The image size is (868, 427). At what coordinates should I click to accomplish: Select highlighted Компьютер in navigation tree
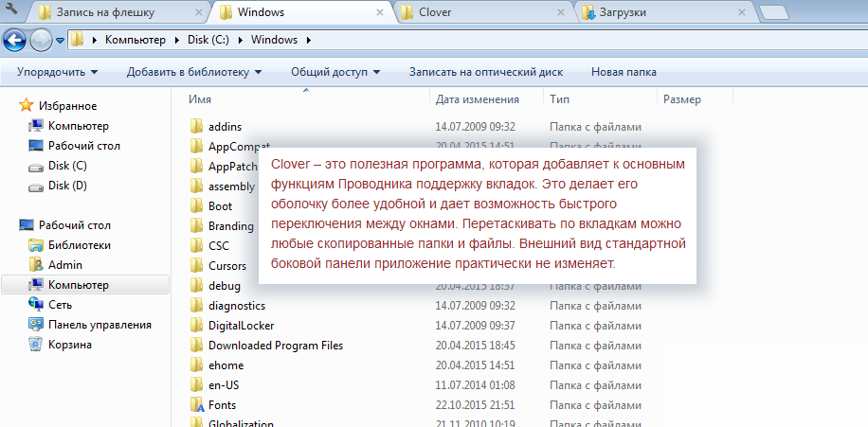pyautogui.click(x=85, y=285)
